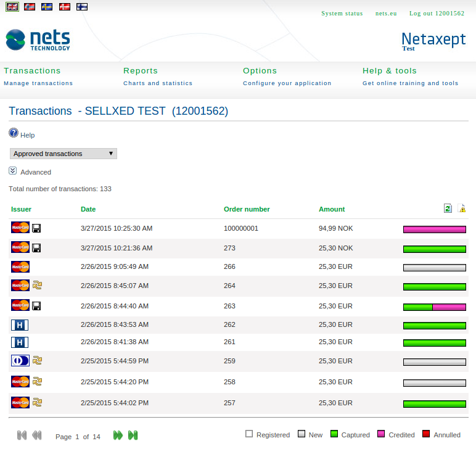Click the blue Help question mark icon
The image size is (476, 454).
pyautogui.click(x=14, y=133)
